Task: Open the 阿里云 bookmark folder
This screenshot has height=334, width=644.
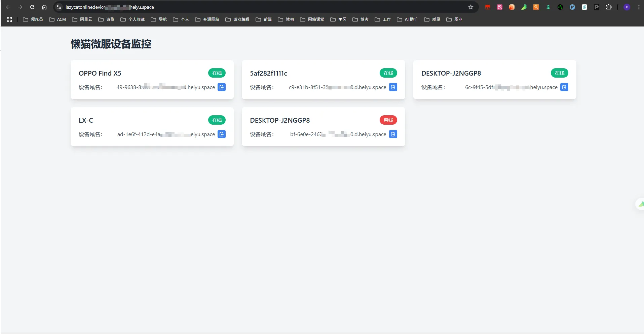Action: (x=82, y=19)
